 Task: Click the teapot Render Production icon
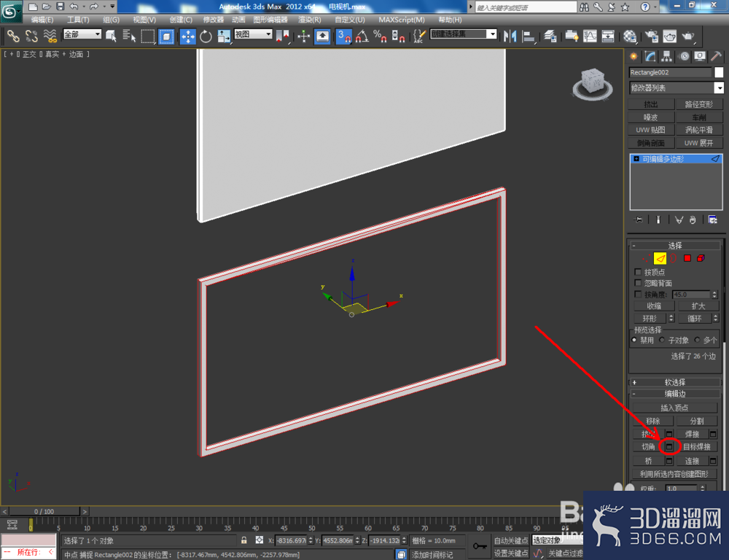(687, 36)
